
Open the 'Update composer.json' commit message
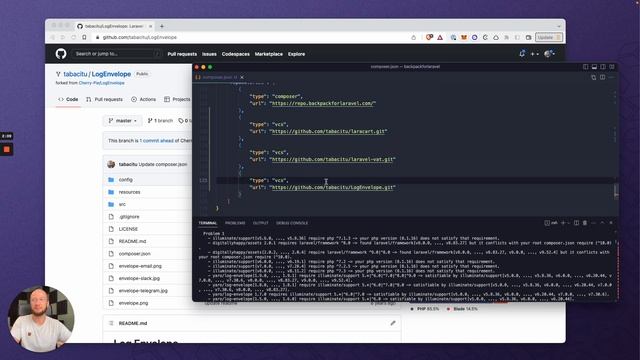coord(163,164)
